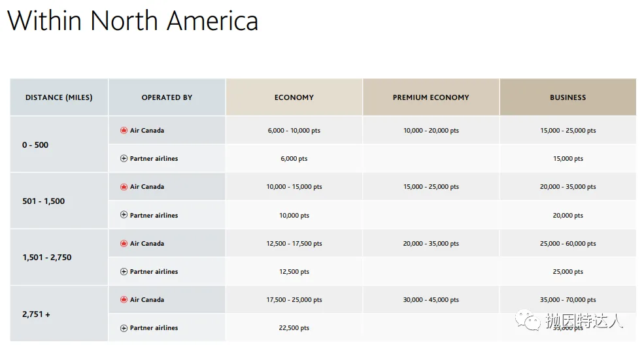Click the 6,000 - 10,000 pts economy cell
Image resolution: width=644 pixels, height=349 pixels.
(294, 131)
